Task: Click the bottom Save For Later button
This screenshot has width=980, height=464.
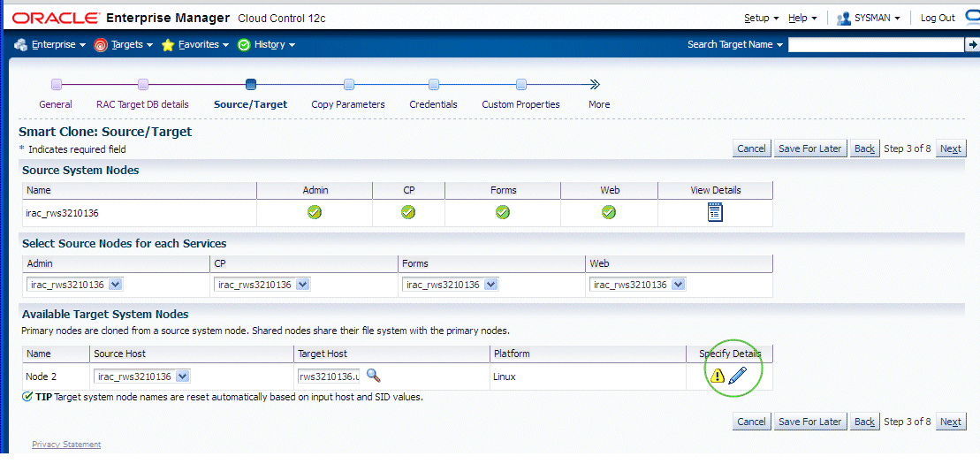Action: pos(810,422)
